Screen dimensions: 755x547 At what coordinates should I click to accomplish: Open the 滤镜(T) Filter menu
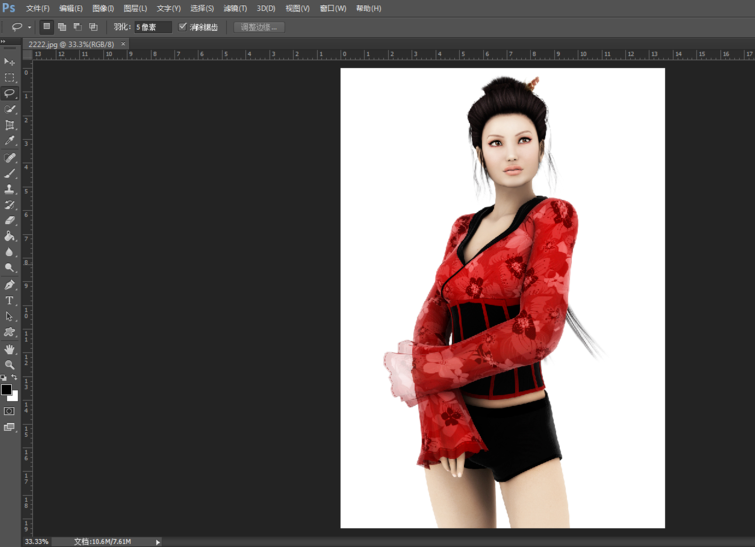[234, 8]
